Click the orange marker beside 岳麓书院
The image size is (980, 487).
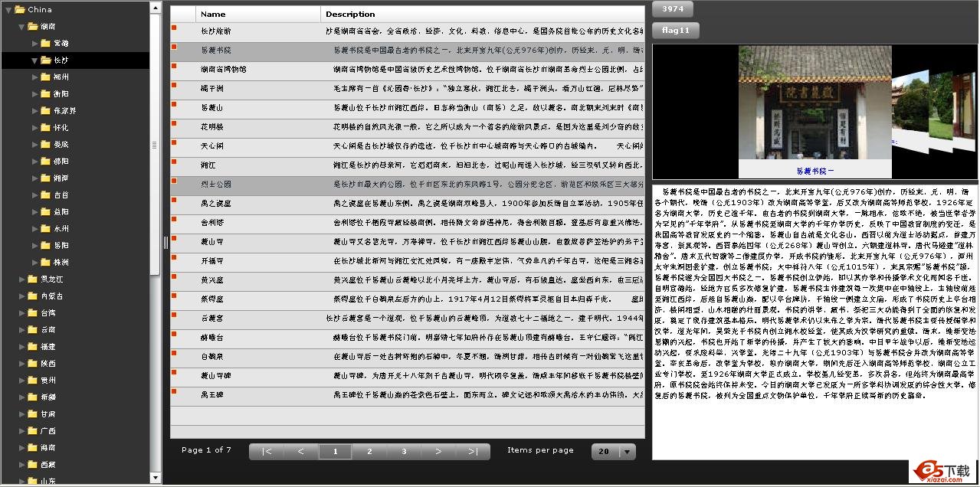[174, 47]
